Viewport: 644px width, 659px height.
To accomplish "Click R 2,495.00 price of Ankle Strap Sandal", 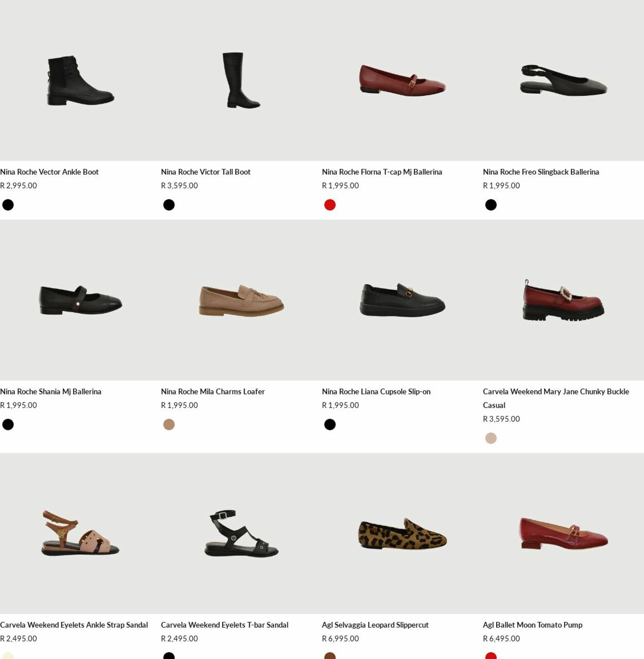I will [x=19, y=639].
